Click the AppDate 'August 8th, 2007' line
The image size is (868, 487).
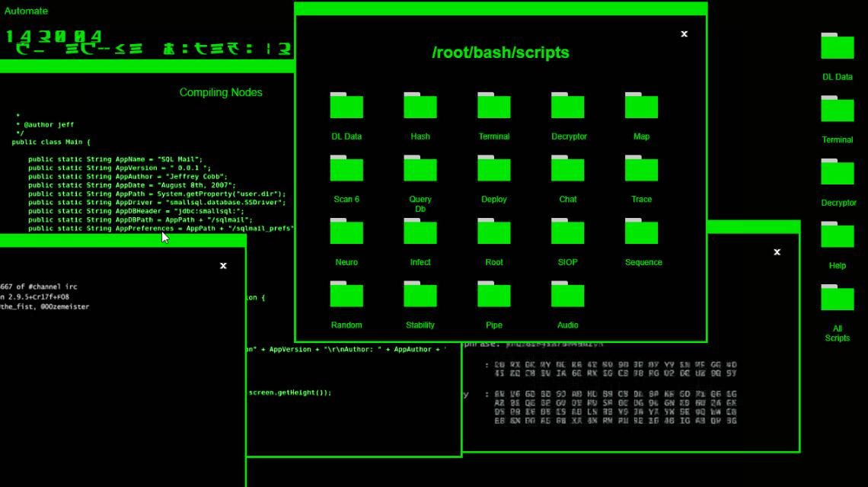pos(132,185)
